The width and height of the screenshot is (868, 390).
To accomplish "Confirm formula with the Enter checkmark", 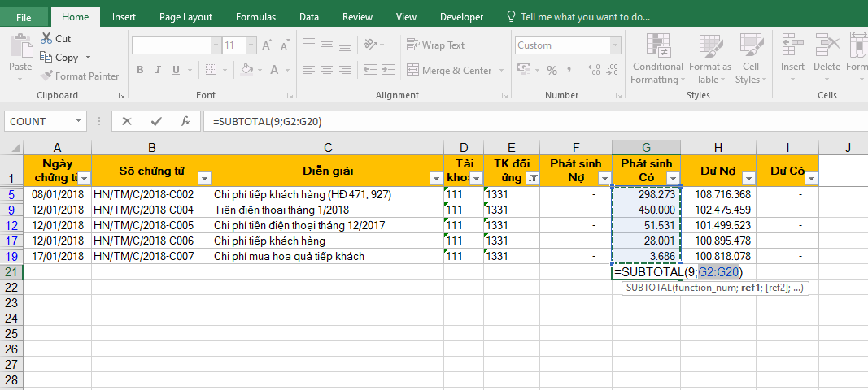I will (155, 121).
